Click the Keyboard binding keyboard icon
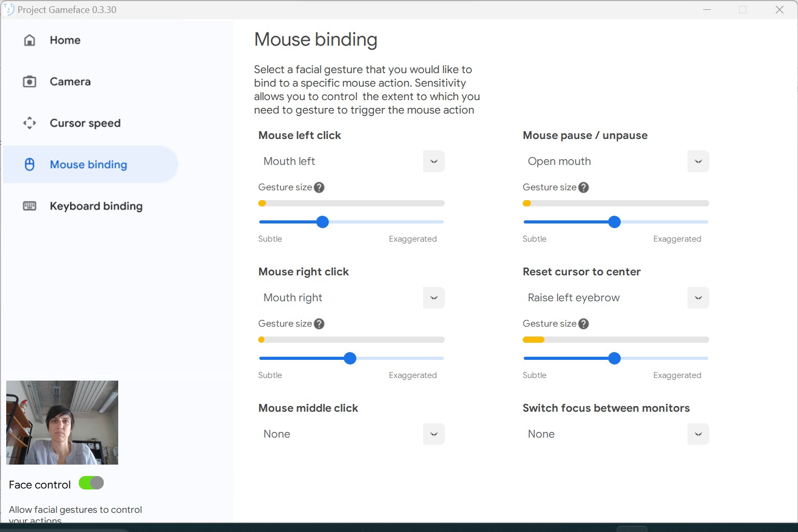 click(30, 206)
